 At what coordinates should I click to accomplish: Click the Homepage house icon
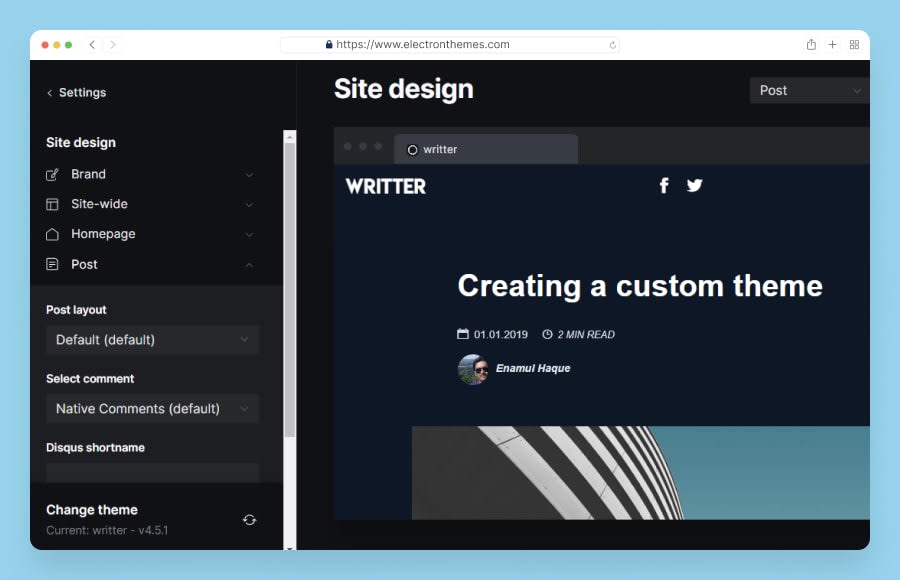pos(52,234)
